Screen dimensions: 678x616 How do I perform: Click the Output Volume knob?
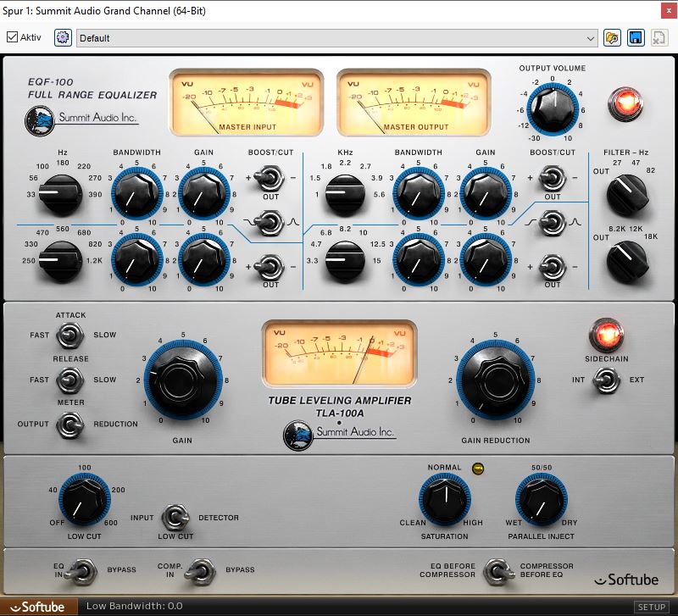[553, 108]
